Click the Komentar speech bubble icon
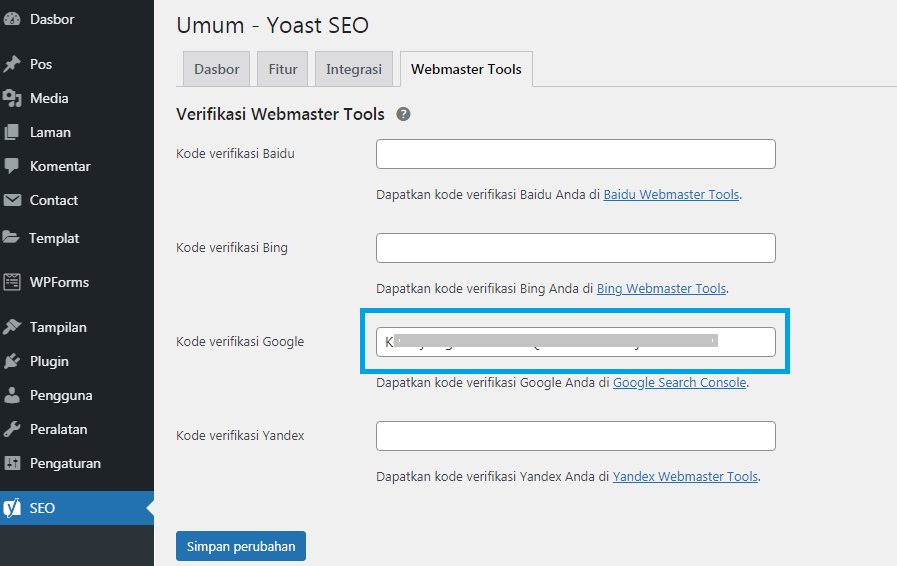This screenshot has height=566, width=897. coord(11,166)
